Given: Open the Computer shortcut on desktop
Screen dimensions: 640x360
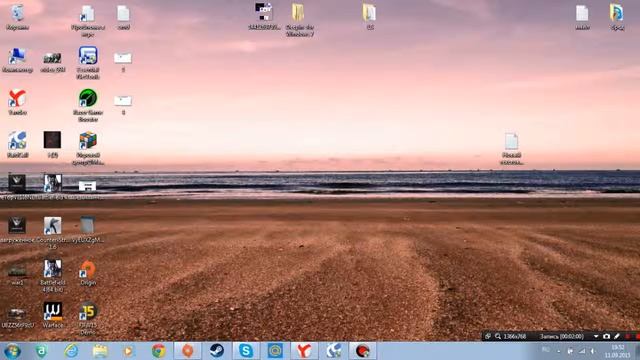Looking at the screenshot, I should tap(17, 60).
